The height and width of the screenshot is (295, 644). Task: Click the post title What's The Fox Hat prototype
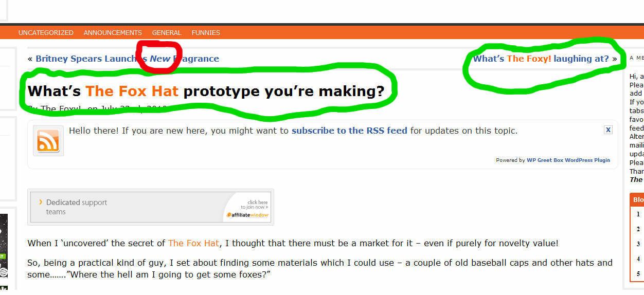206,91
